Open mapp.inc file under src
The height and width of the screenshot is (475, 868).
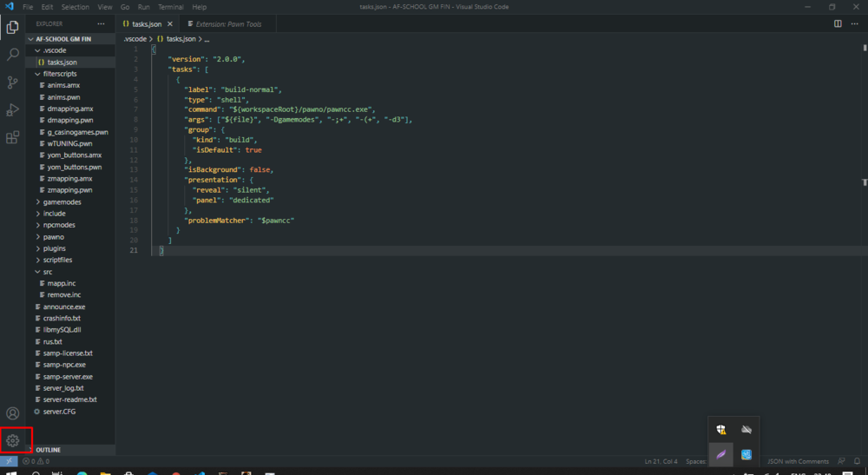70,283
